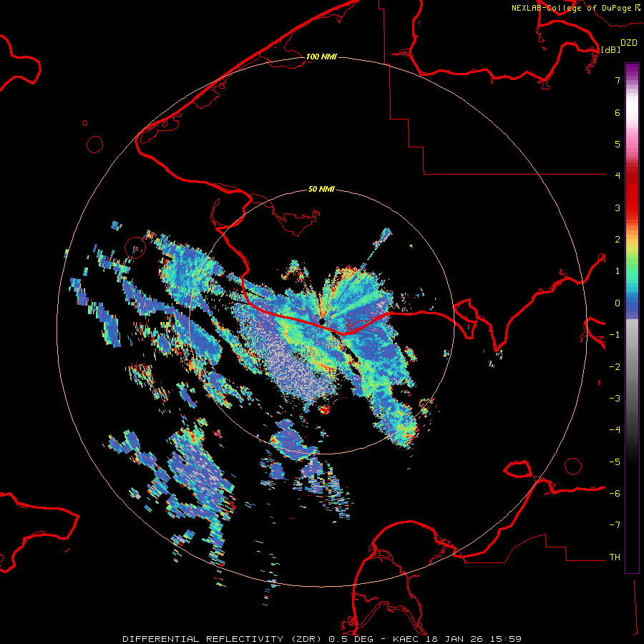The width and height of the screenshot is (644, 644).
Task: Click the [dB] unit label
Action: click(610, 49)
